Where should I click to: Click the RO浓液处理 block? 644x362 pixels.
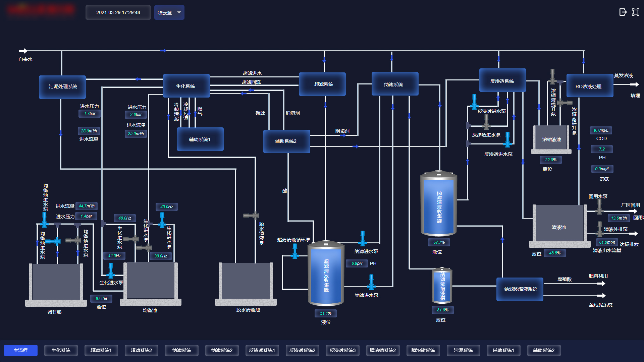590,85
